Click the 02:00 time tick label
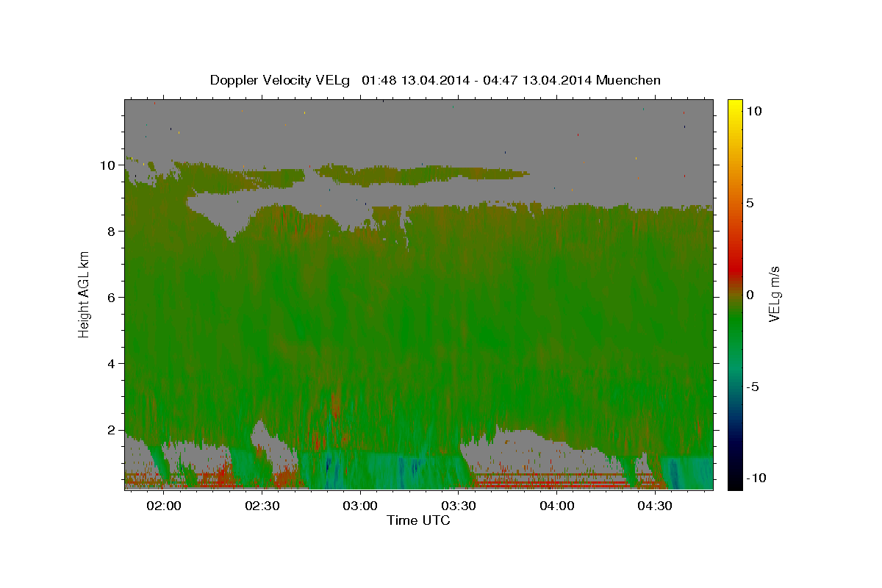This screenshot has width=882, height=588. pyautogui.click(x=164, y=506)
